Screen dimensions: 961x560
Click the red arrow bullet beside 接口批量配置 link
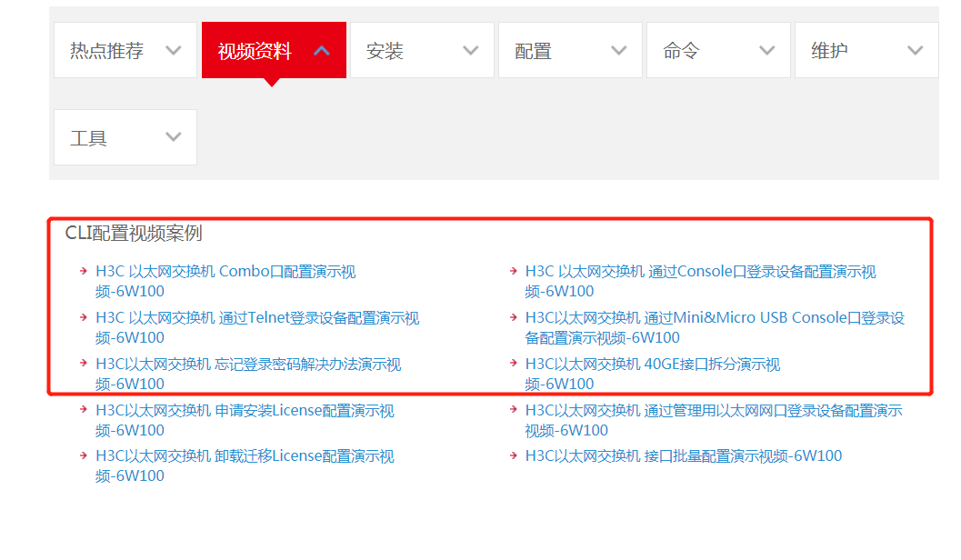click(x=514, y=455)
